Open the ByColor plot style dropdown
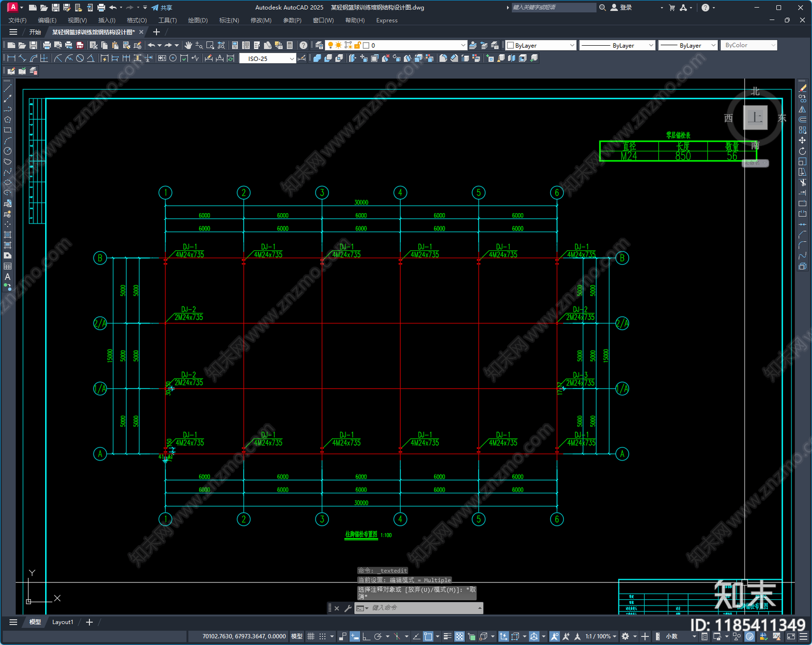This screenshot has height=645, width=812. pos(749,45)
